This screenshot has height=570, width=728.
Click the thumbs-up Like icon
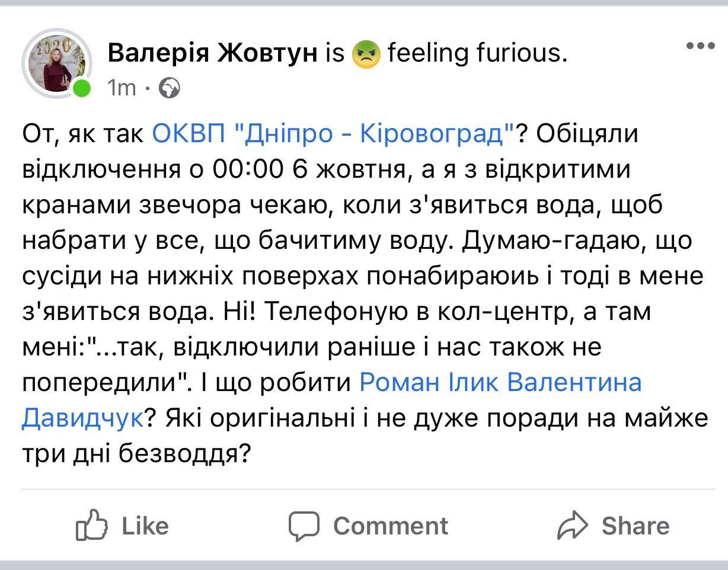(x=92, y=525)
